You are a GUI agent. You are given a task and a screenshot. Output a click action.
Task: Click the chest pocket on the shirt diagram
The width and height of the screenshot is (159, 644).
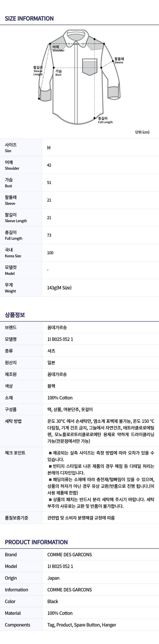click(x=90, y=67)
